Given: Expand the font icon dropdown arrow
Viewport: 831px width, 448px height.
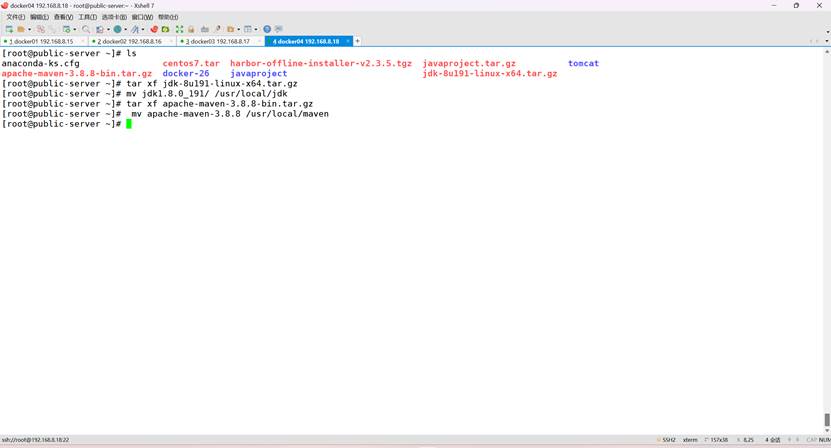Looking at the screenshot, I should pos(143,29).
